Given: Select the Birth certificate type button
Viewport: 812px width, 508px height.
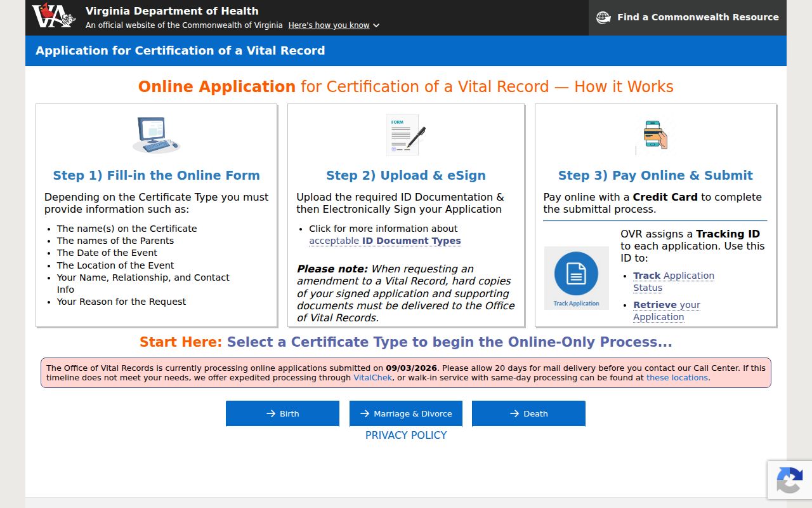Looking at the screenshot, I should point(282,413).
